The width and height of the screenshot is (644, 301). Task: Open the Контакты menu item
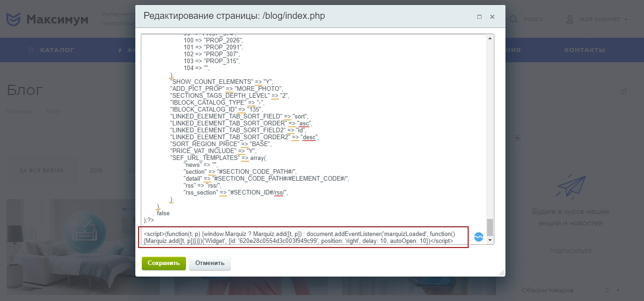[585, 50]
